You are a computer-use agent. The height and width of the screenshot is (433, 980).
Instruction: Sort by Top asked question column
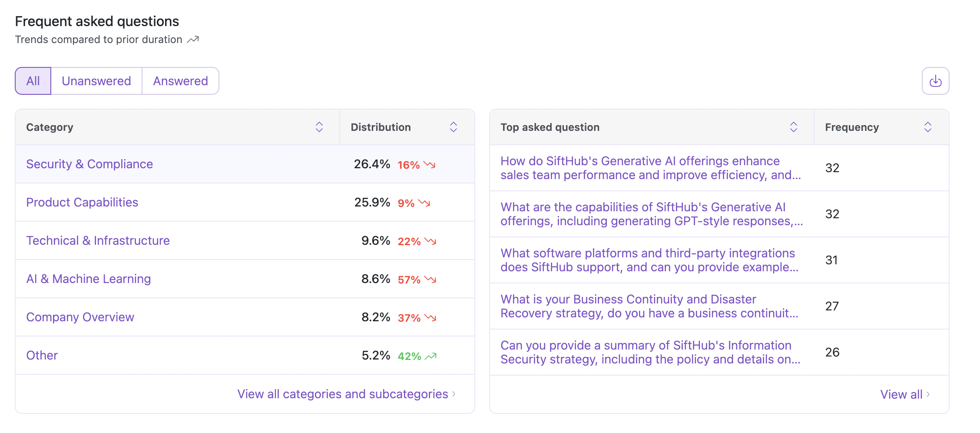793,127
